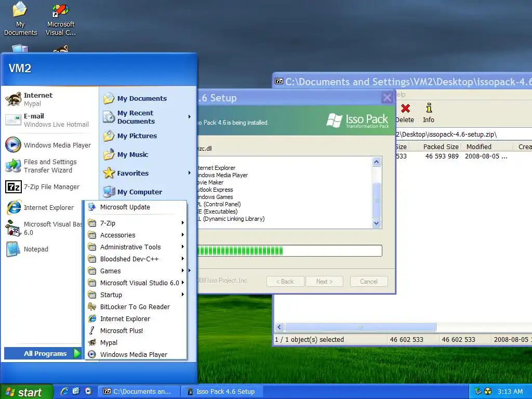Viewport: 532px width, 399px height.
Task: Switch to Isso Pack 4.6 Setup taskbar button
Action: (x=222, y=392)
